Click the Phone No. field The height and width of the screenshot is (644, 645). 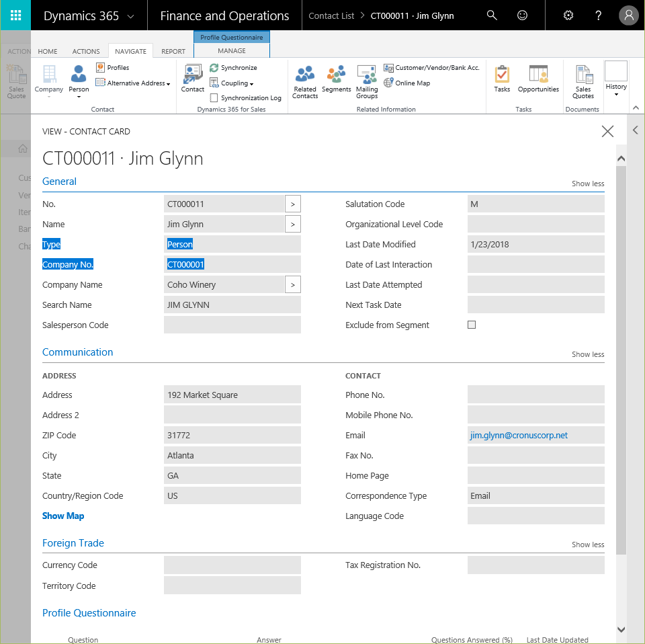(535, 395)
